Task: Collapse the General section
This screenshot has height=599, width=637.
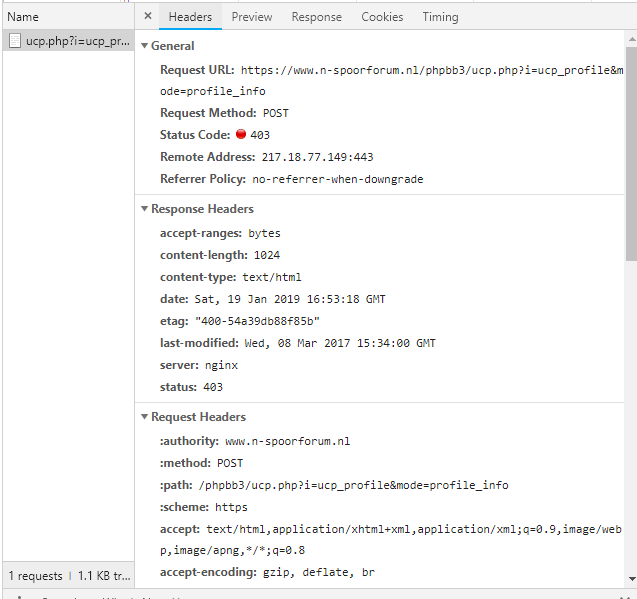Action: click(144, 46)
